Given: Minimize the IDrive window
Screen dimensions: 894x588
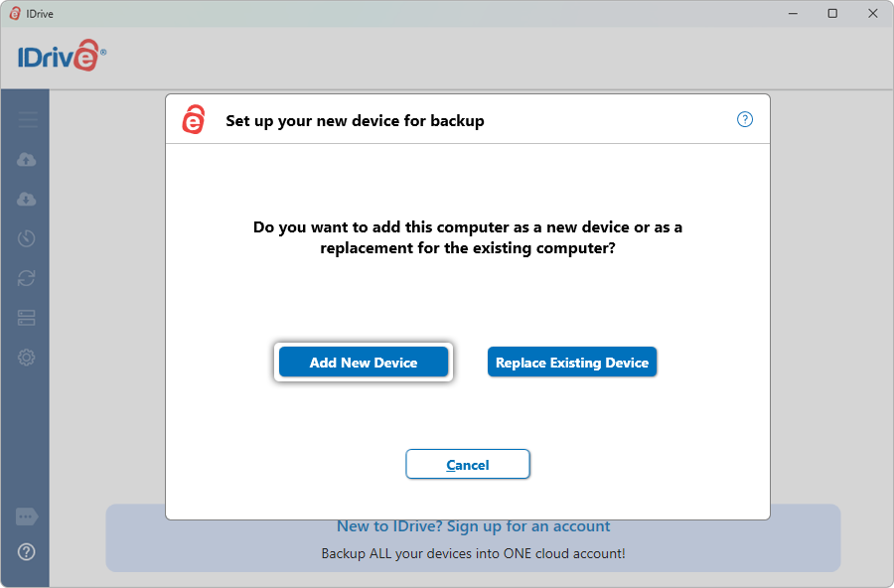Looking at the screenshot, I should tap(794, 13).
